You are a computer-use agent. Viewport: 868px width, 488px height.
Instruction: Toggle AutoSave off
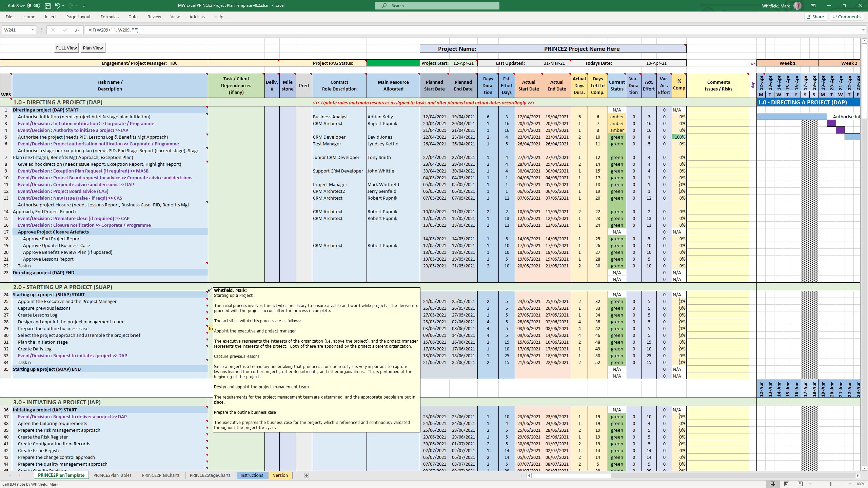pos(34,5)
